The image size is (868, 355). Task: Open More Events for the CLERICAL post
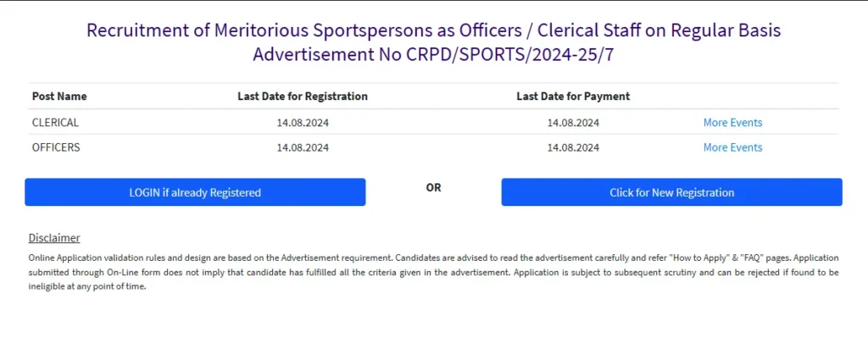[x=732, y=123]
